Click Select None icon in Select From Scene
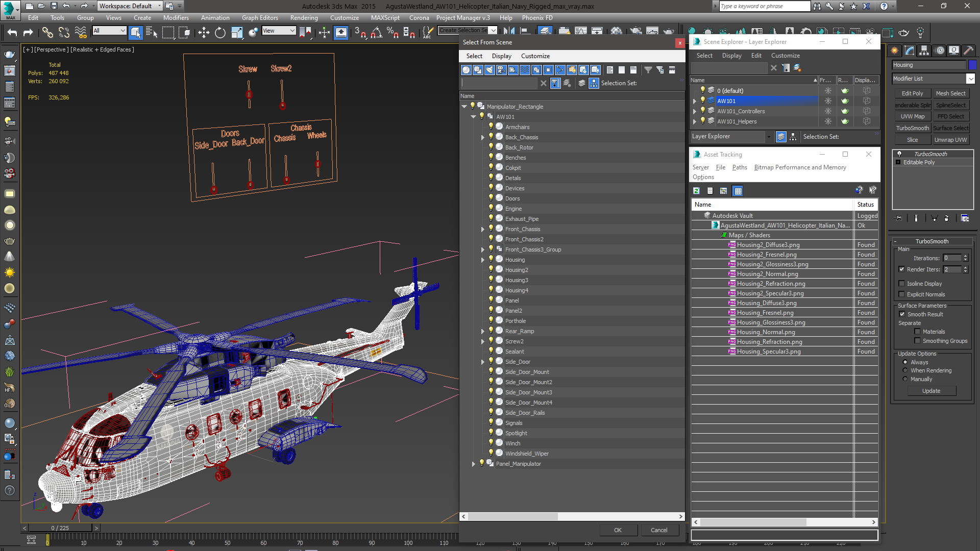 pyautogui.click(x=622, y=70)
